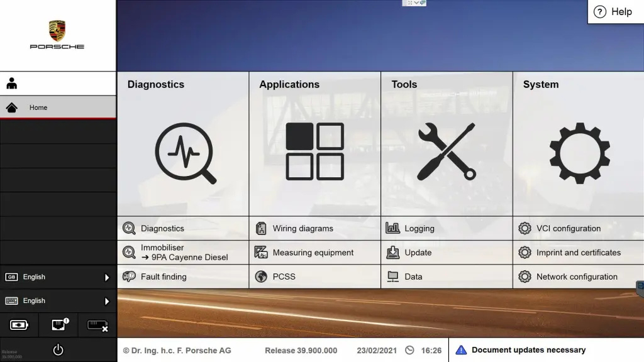Click the large Diagnostics magnifier pulse icon

coord(186,153)
